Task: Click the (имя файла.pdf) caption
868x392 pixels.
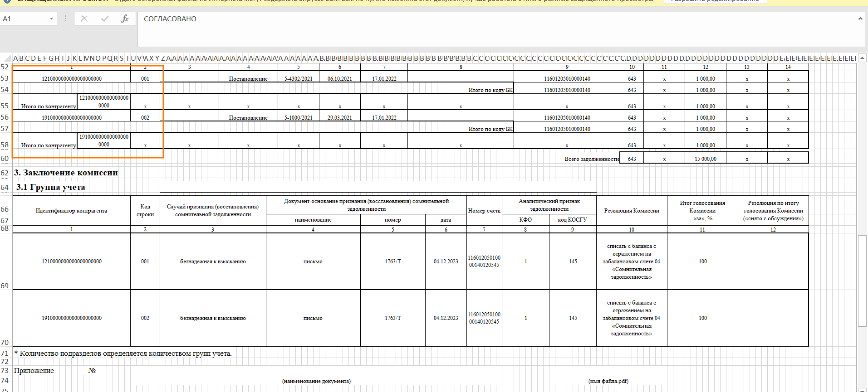Action: click(608, 381)
